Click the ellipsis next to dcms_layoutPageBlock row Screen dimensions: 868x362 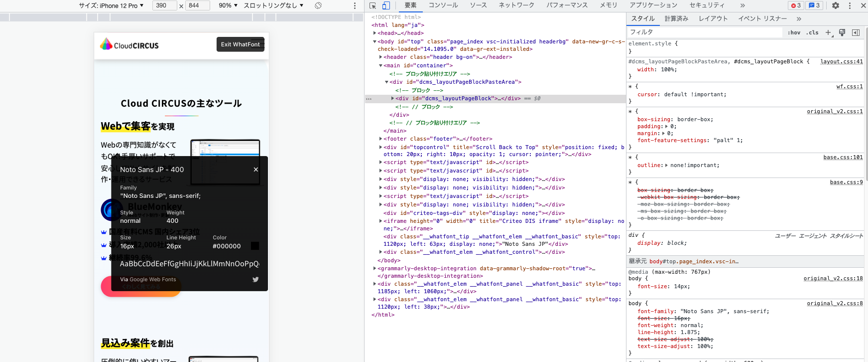[x=369, y=99]
